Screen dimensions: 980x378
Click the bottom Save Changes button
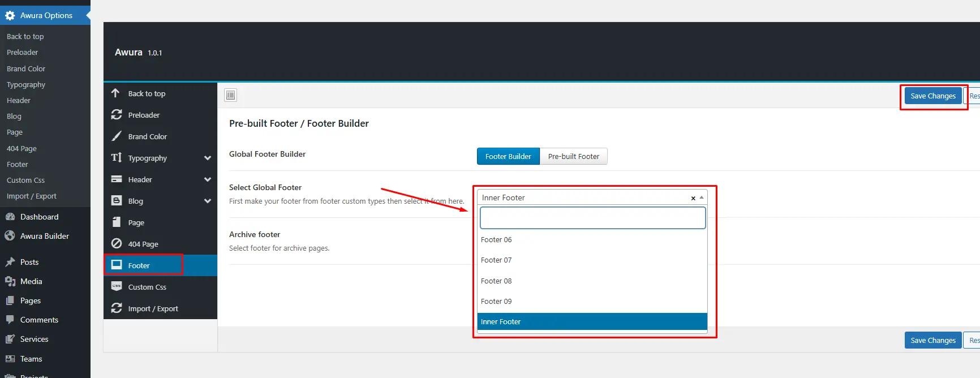click(933, 340)
